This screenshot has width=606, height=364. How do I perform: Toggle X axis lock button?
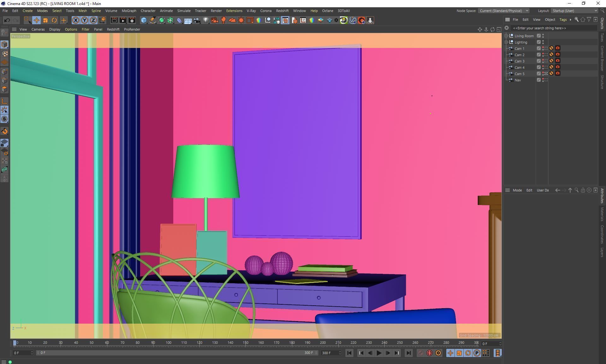(75, 21)
